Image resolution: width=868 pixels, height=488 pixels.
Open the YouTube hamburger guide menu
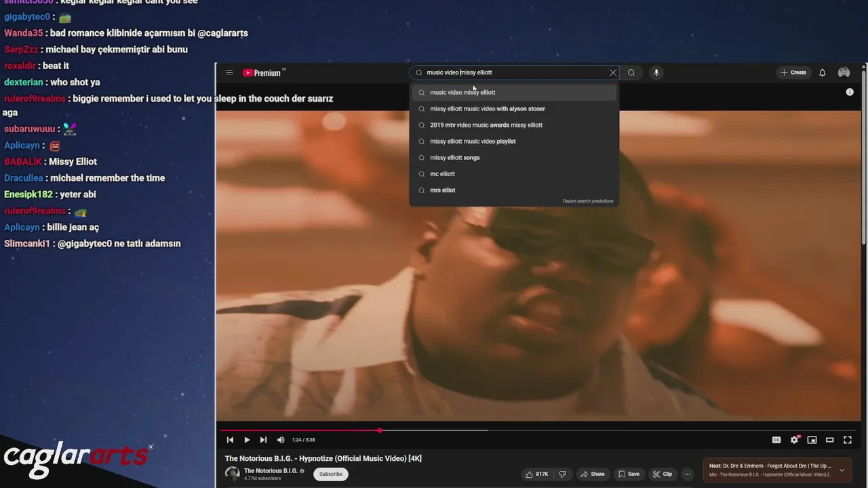pyautogui.click(x=229, y=73)
